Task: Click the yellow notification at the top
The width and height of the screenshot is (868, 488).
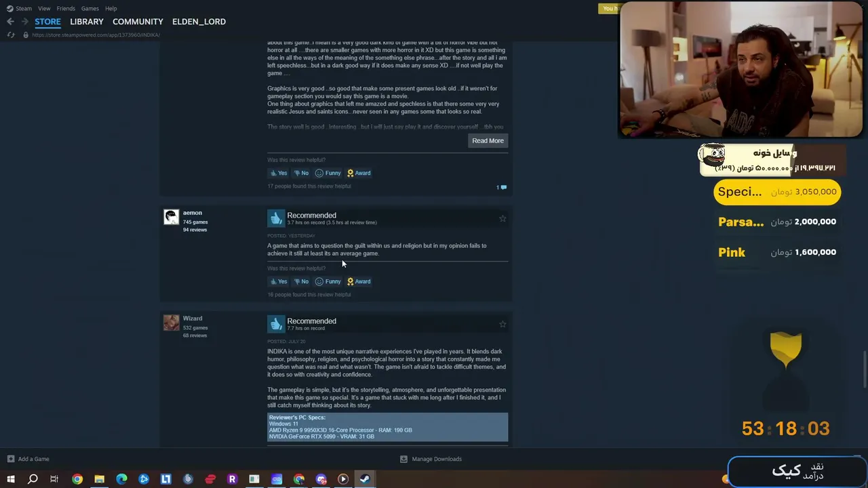Action: [x=609, y=8]
